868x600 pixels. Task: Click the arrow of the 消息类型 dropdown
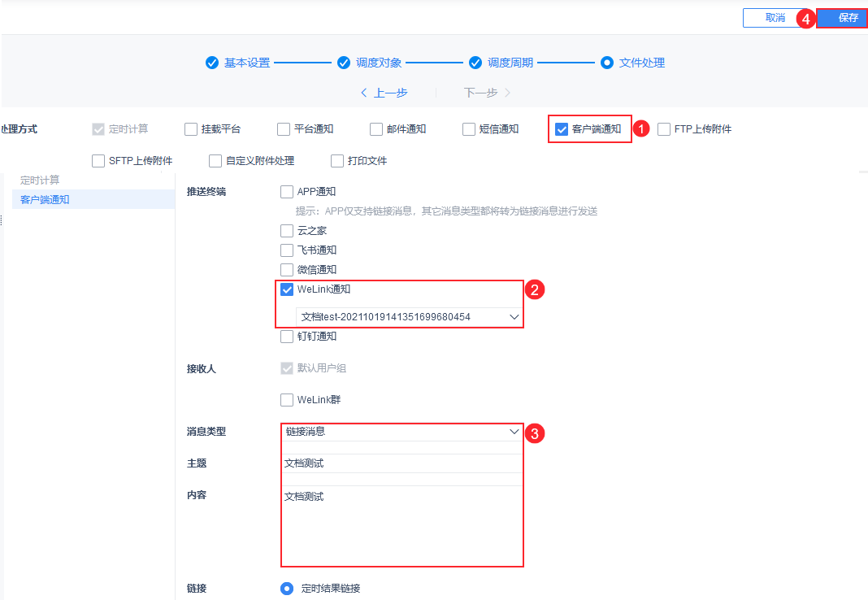click(x=514, y=432)
